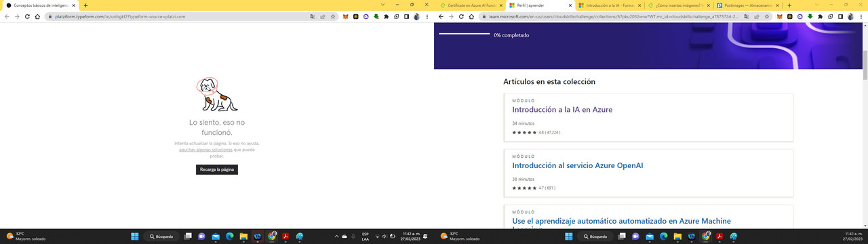
Task: Close the Postimages tab
Action: (x=777, y=5)
